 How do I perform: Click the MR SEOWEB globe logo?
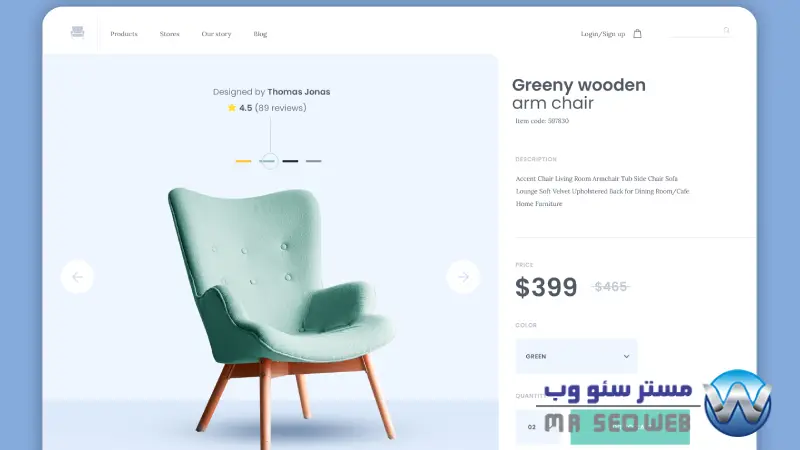737,403
